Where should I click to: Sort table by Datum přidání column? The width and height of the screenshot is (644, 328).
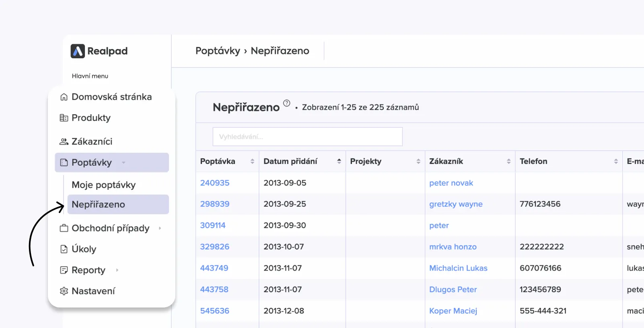pyautogui.click(x=339, y=161)
